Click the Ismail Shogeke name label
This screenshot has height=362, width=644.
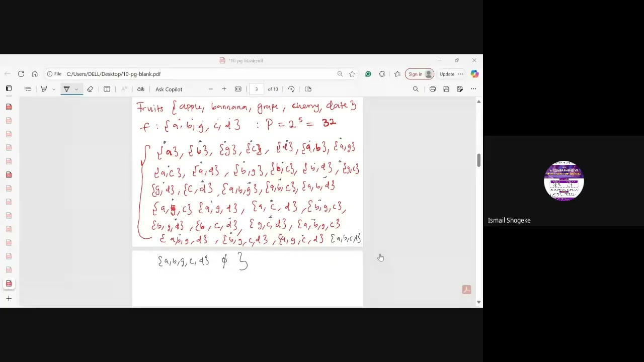coord(509,220)
